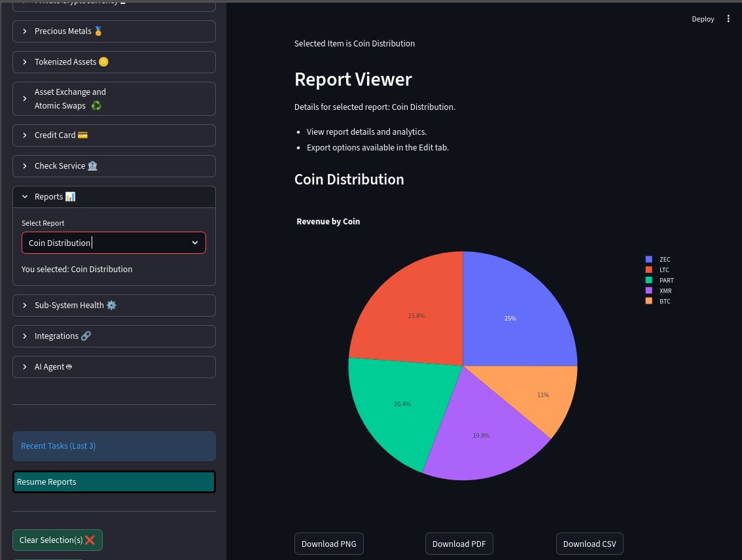
Task: Click the Check Service bank icon
Action: [92, 166]
